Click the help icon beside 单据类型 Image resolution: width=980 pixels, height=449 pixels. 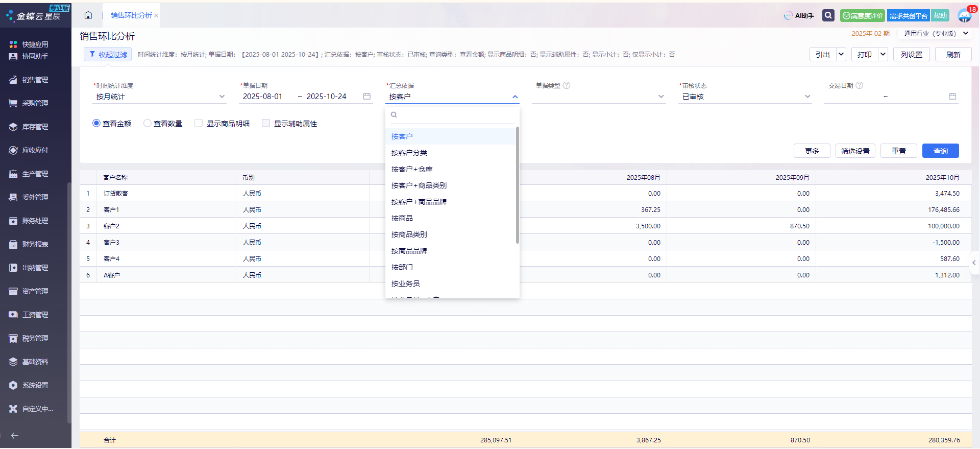(567, 85)
